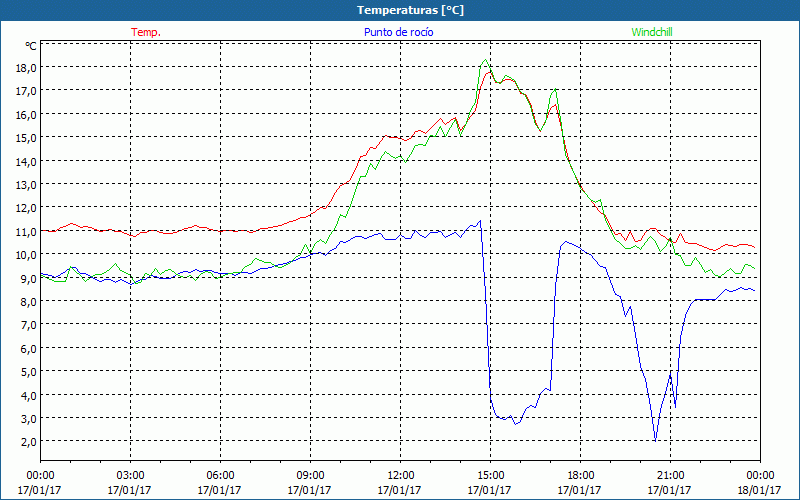800x500 pixels.
Task: Click the 3,0 y-axis value
Action: coord(28,418)
